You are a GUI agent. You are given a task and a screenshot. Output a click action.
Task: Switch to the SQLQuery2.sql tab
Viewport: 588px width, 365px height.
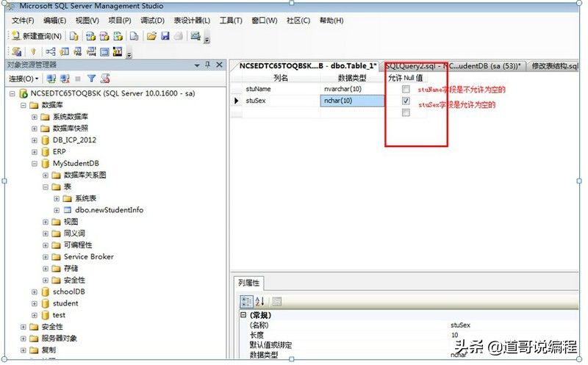pyautogui.click(x=452, y=65)
